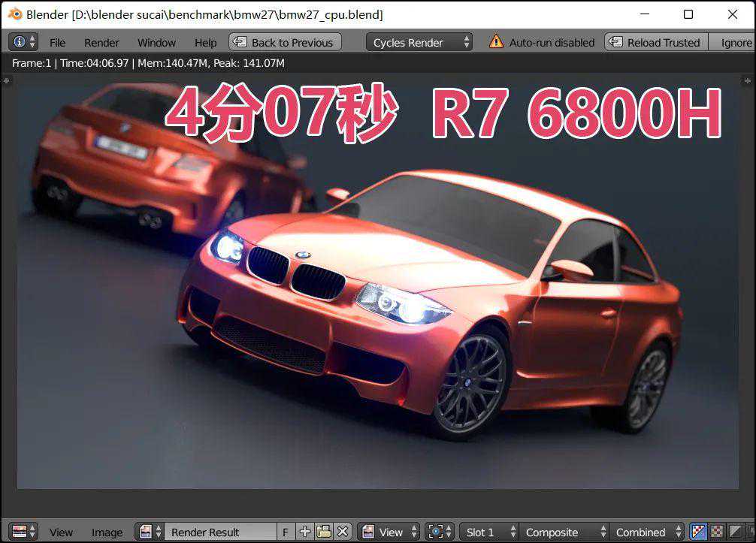Open the image editor type selector
The height and width of the screenshot is (543, 756).
[24, 532]
